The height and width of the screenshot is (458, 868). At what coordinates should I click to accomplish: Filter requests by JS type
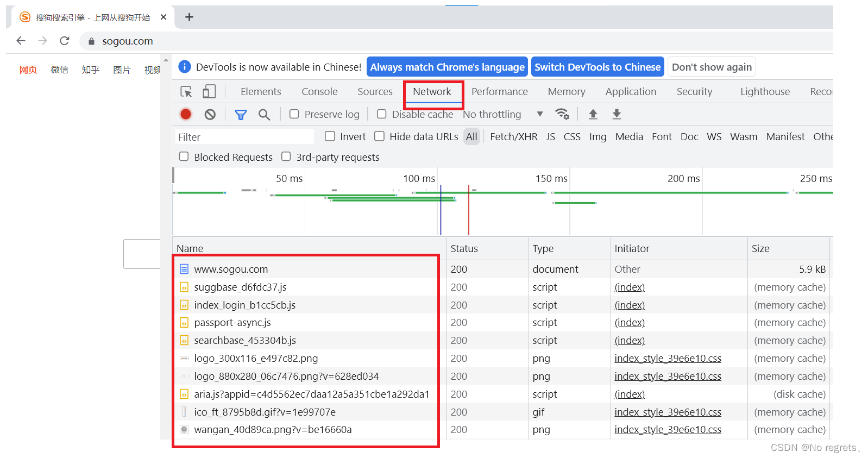(550, 137)
